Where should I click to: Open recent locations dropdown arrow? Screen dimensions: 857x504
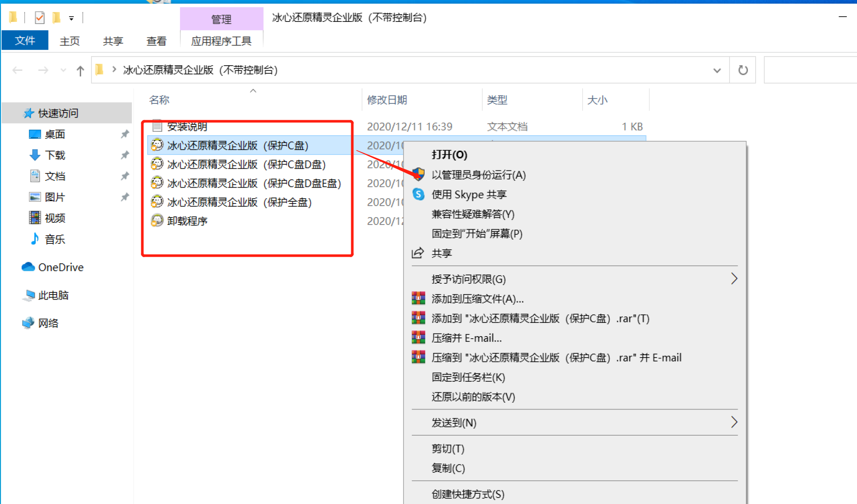(64, 70)
